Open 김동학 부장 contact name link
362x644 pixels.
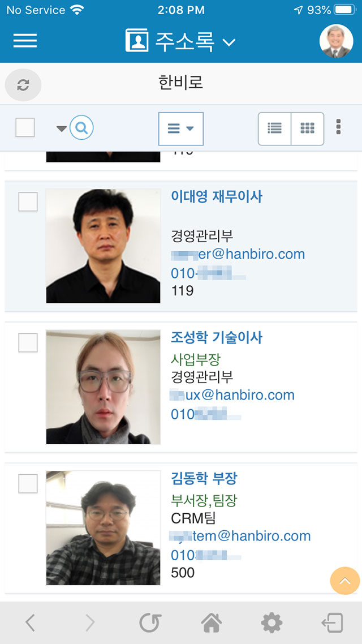tap(204, 479)
